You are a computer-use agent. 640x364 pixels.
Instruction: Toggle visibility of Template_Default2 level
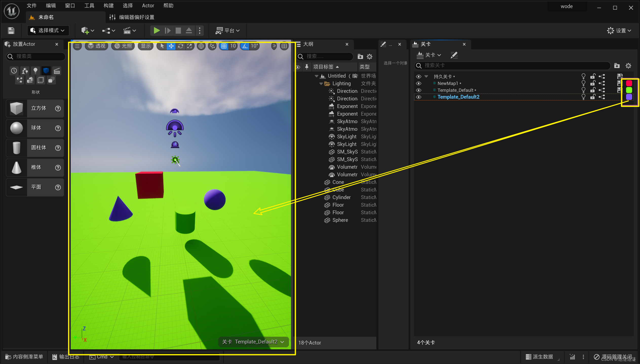coord(419,97)
